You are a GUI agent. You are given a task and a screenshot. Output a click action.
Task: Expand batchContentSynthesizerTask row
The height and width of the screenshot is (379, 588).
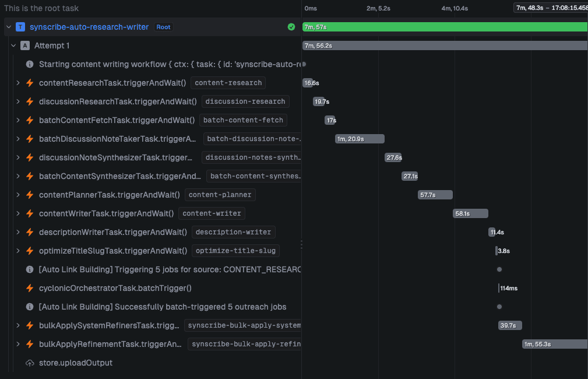point(18,176)
